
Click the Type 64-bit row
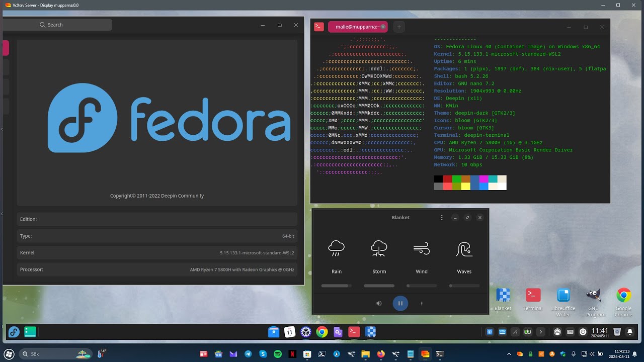click(157, 236)
